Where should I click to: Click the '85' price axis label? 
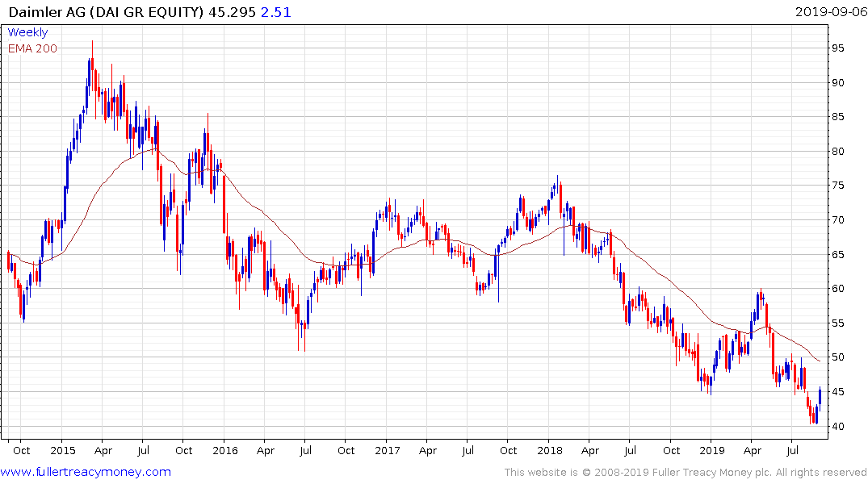tap(837, 117)
